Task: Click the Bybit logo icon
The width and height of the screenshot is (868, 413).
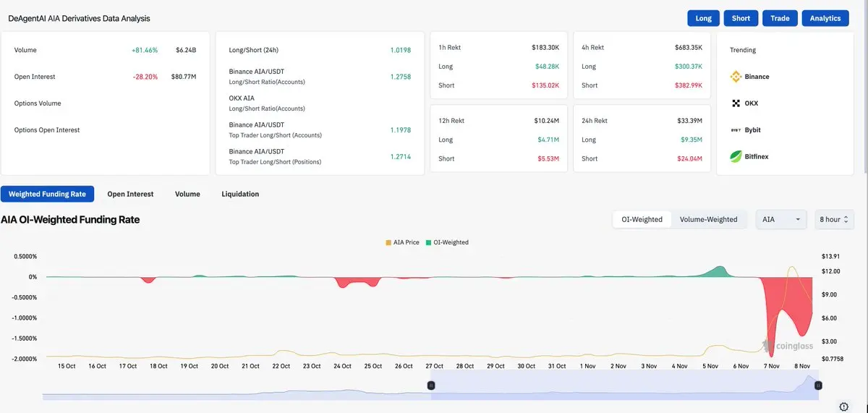Action: [x=736, y=130]
